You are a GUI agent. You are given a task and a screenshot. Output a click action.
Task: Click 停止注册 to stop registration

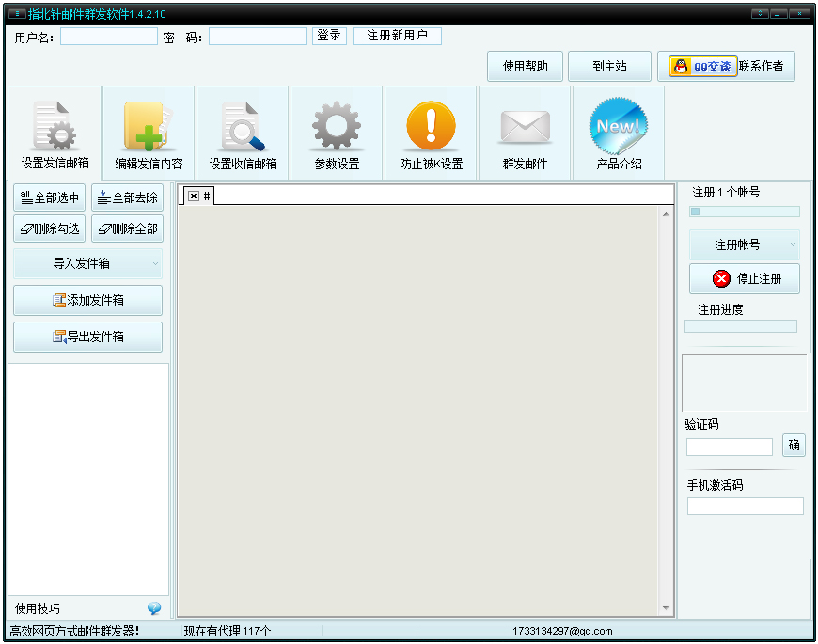click(745, 278)
